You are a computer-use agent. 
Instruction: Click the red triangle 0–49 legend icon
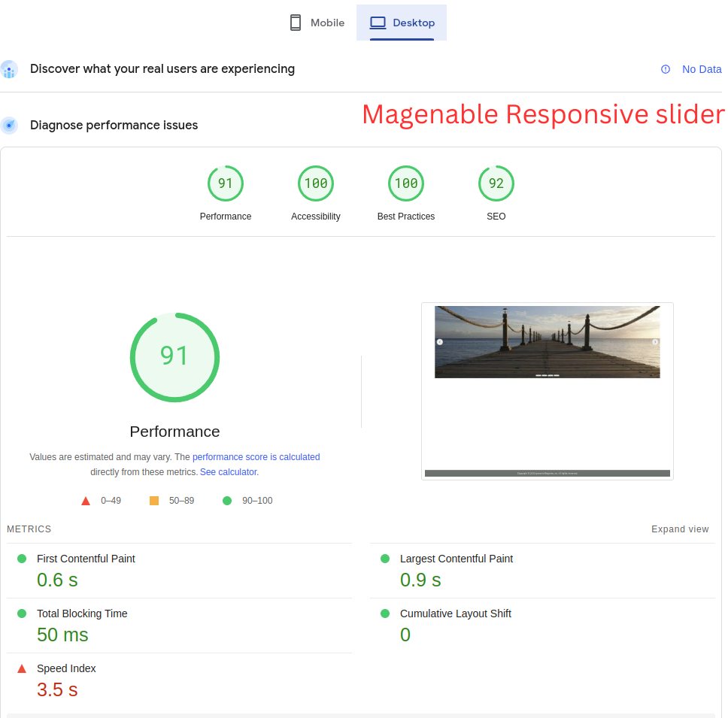86,501
